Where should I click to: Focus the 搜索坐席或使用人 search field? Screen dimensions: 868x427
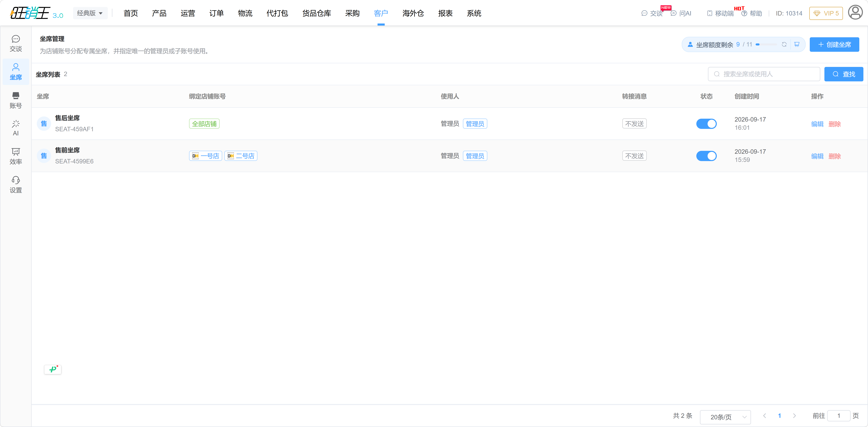pos(764,74)
